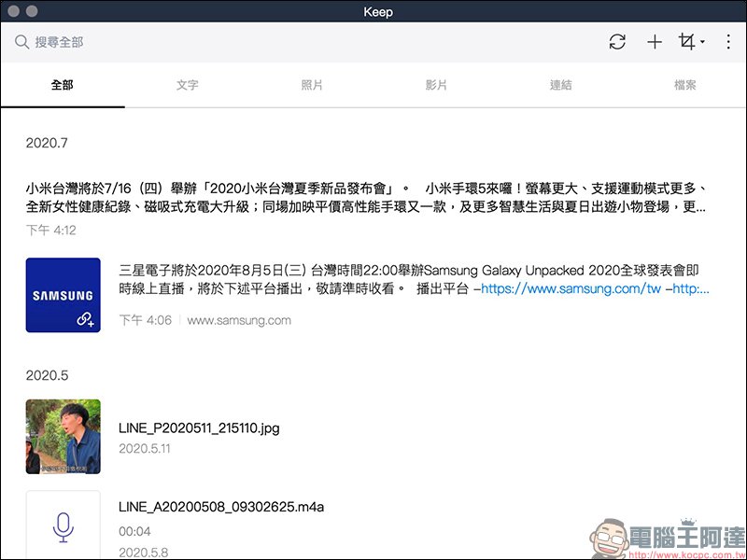Click the 2020.5 date group header
The height and width of the screenshot is (560, 747).
tap(48, 375)
